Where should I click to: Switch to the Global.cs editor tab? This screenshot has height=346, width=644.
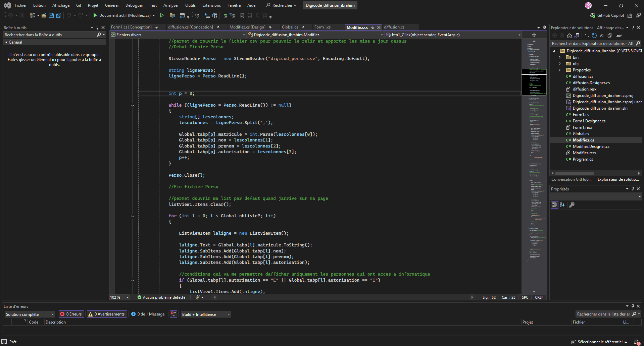(290, 27)
